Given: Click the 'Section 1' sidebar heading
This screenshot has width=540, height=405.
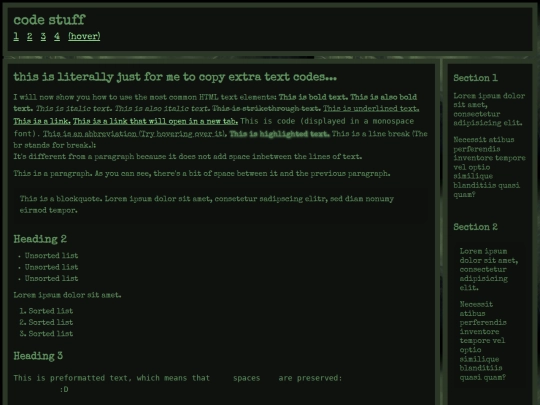Looking at the screenshot, I should 475,78.
